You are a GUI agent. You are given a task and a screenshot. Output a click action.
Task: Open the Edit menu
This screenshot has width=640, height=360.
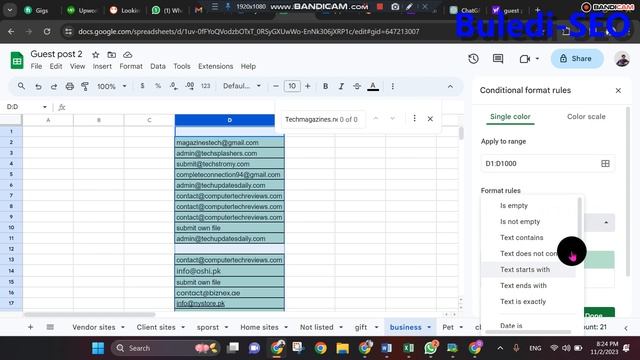(56, 66)
